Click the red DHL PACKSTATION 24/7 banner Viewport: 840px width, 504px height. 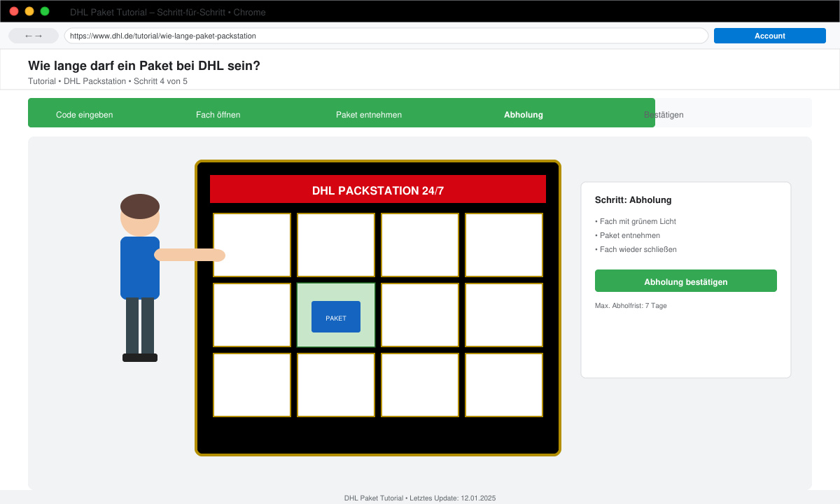(378, 189)
